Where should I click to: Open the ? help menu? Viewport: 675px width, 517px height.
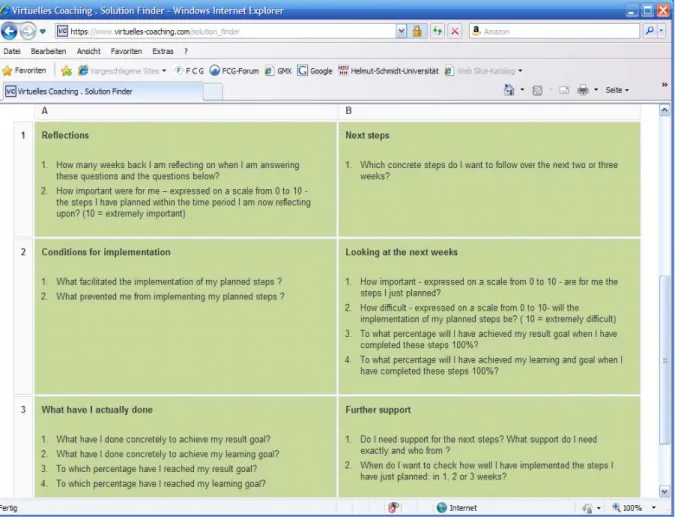pos(186,51)
